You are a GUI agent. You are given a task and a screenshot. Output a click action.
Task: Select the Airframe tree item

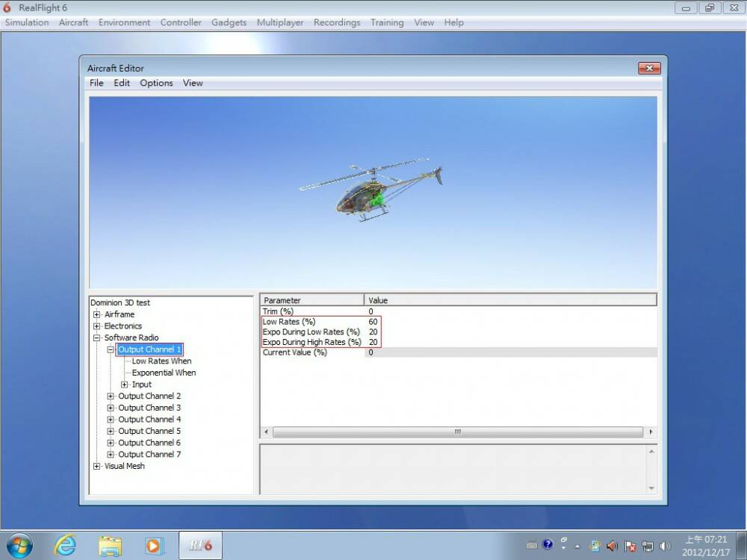click(x=120, y=314)
